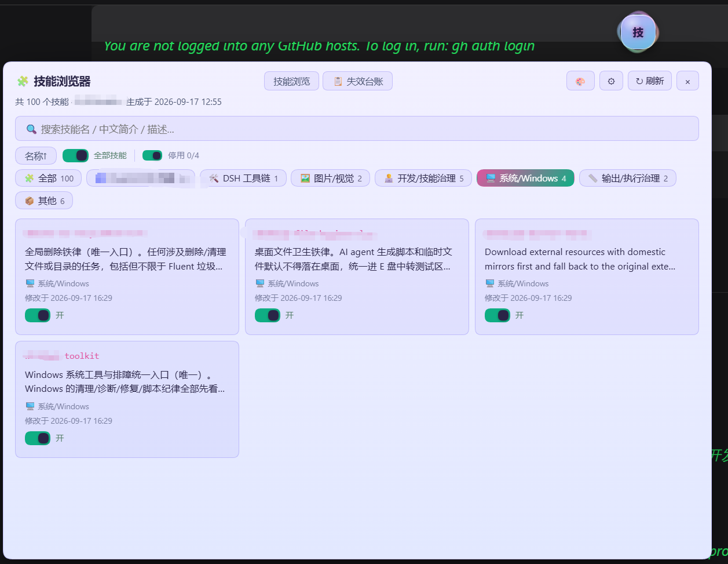The width and height of the screenshot is (728, 564).
Task: Click the 刷新 refresh button
Action: 649,81
